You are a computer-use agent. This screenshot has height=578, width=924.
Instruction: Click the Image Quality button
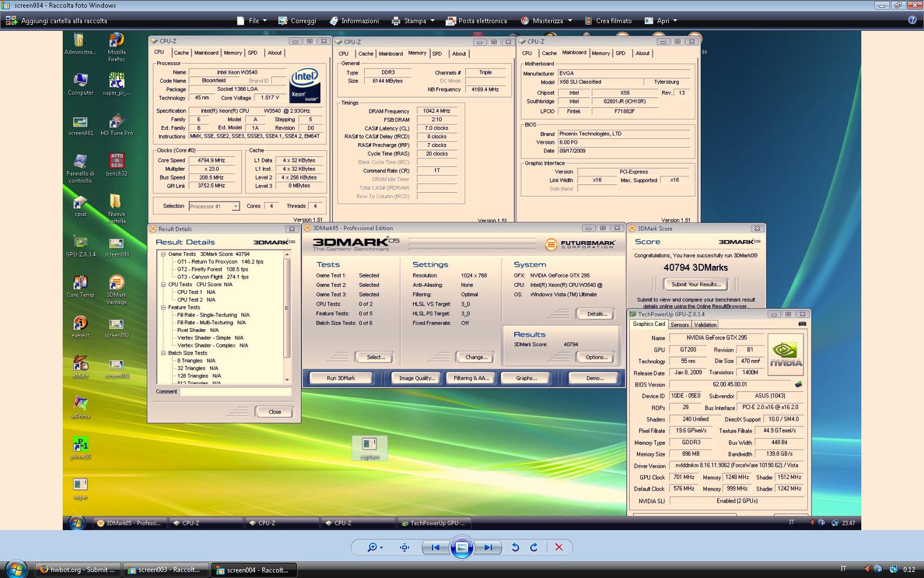(x=417, y=378)
